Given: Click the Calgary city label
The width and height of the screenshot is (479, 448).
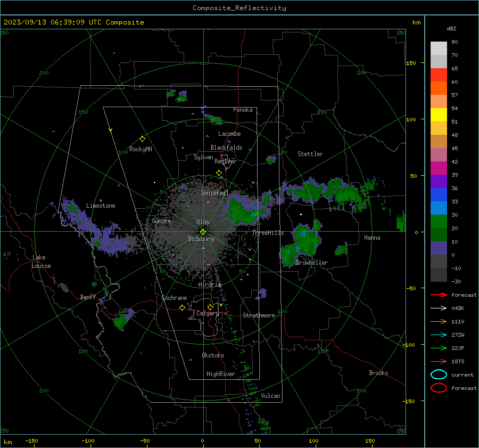Looking at the screenshot, I should point(208,313).
